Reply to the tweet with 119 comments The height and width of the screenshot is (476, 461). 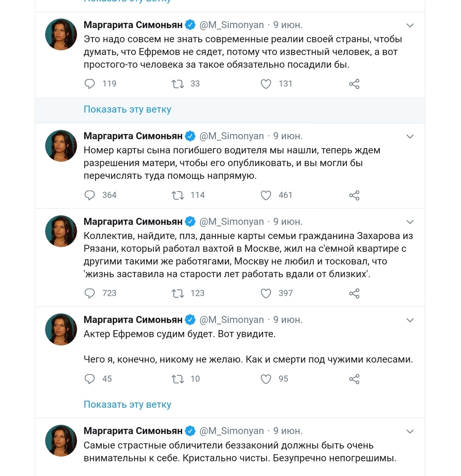click(x=89, y=84)
